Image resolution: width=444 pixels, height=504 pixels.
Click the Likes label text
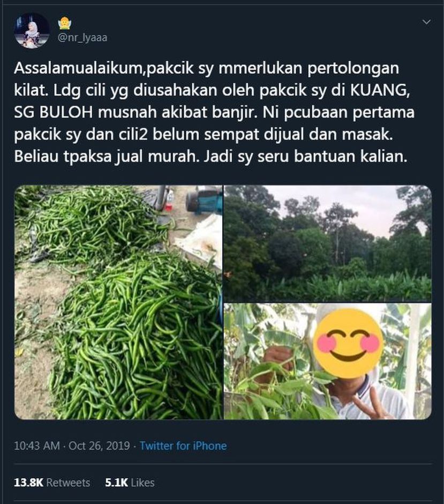[143, 483]
